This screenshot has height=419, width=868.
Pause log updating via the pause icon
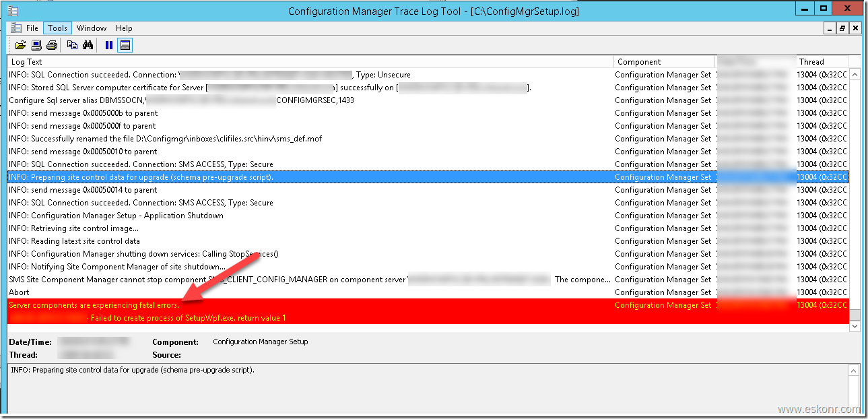coord(108,44)
